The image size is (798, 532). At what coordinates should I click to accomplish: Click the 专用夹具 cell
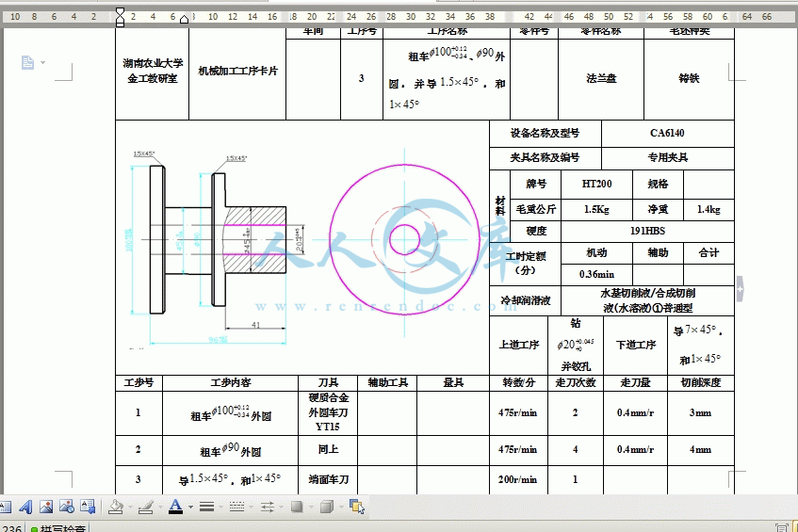click(x=667, y=157)
